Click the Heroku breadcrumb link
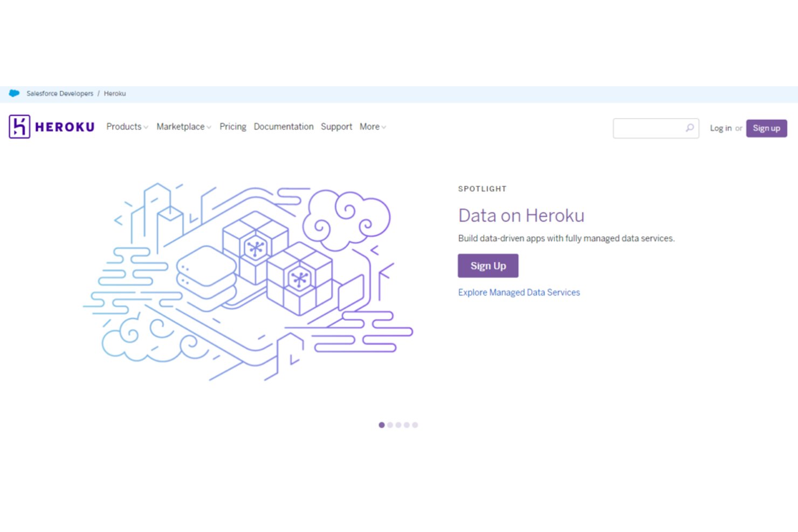This screenshot has width=798, height=532. click(x=115, y=93)
